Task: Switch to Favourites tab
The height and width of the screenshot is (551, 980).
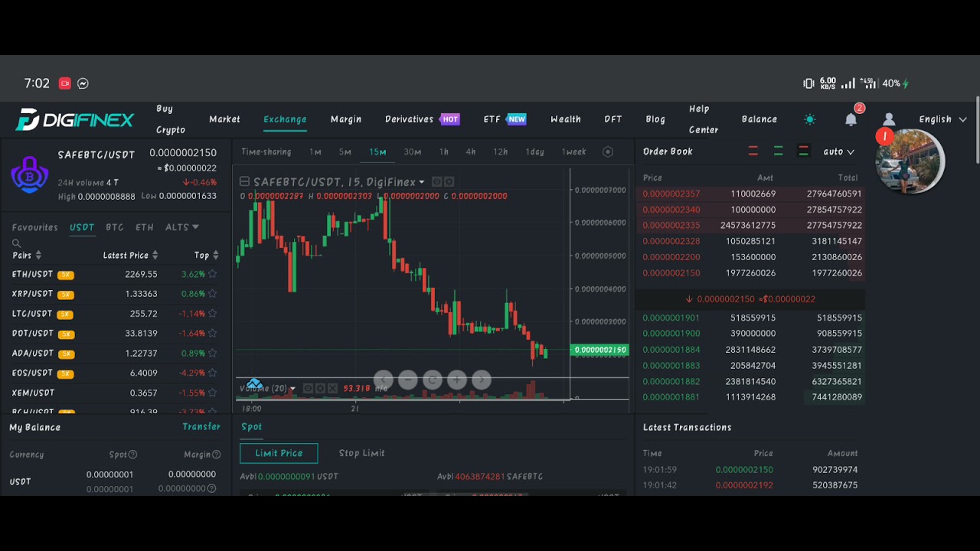Action: pyautogui.click(x=34, y=227)
